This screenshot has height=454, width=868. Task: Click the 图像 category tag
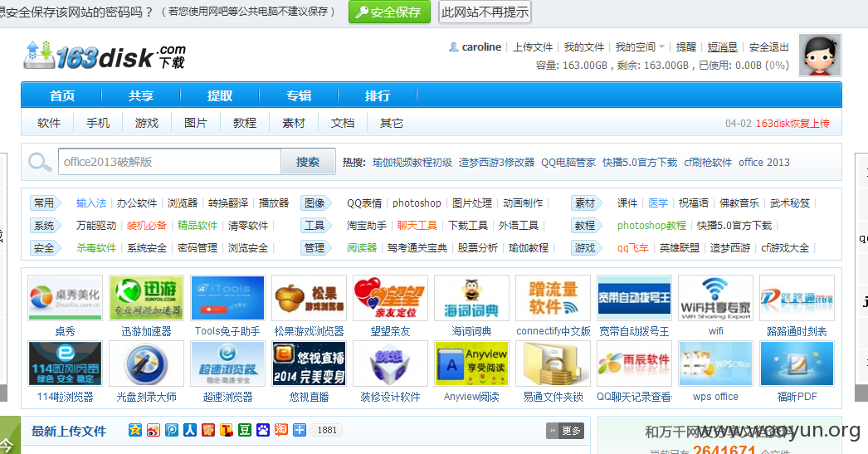(x=315, y=203)
